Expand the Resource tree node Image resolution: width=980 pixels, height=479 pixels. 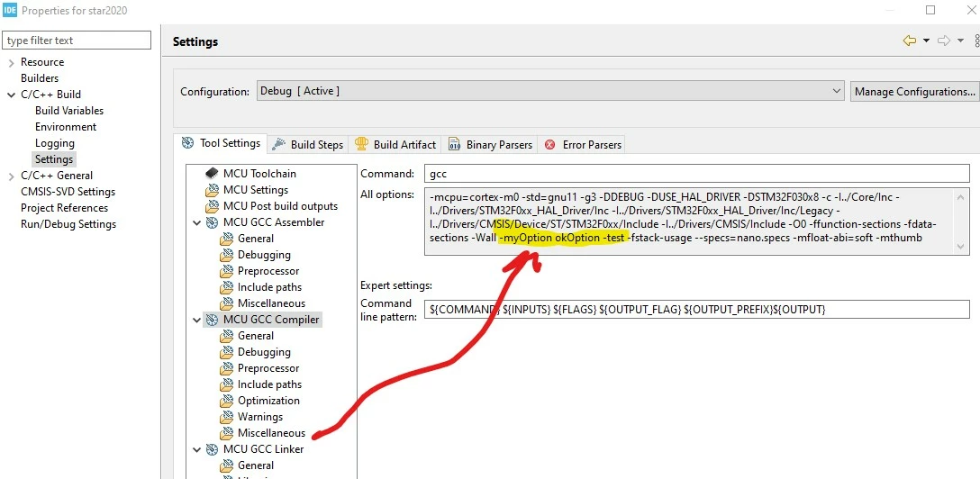(11, 62)
